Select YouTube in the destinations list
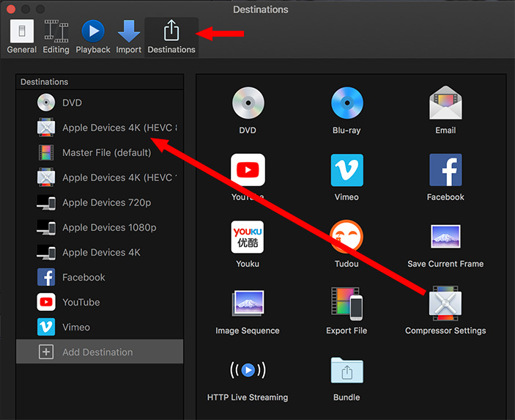The image size is (515, 420). 100,302
